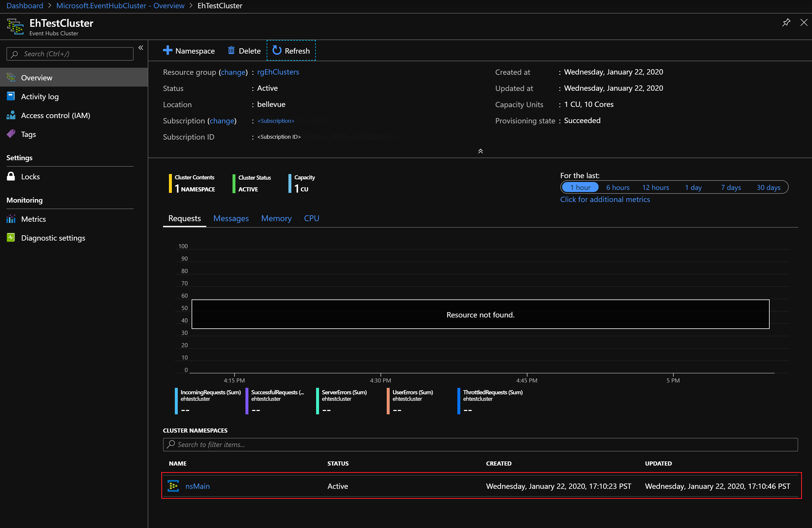Click the Delete trash icon
This screenshot has height=528, width=812.
coord(231,50)
